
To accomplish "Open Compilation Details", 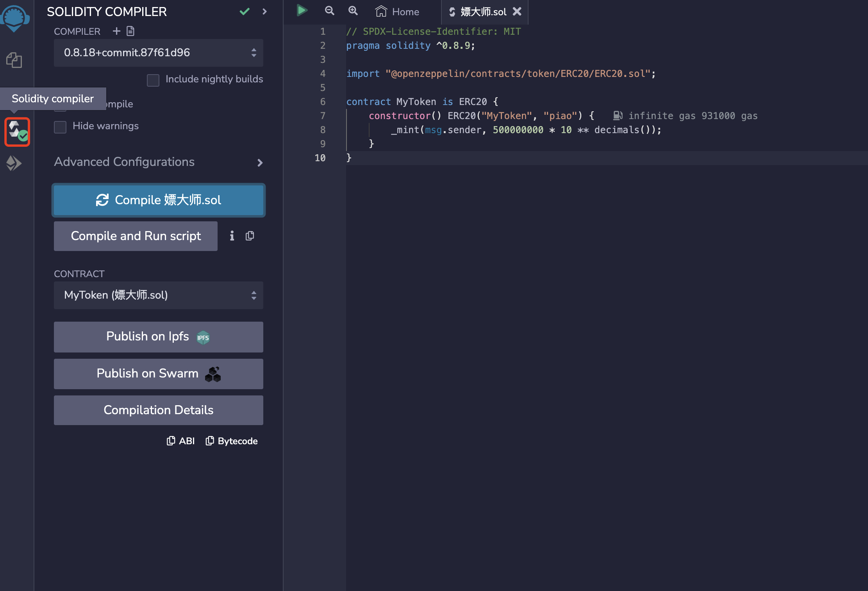I will [158, 410].
